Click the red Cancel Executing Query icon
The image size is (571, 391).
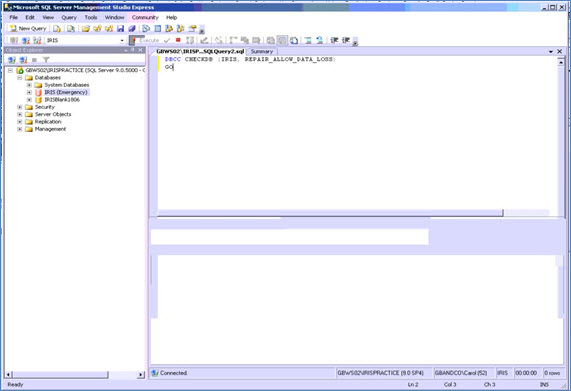tap(178, 40)
